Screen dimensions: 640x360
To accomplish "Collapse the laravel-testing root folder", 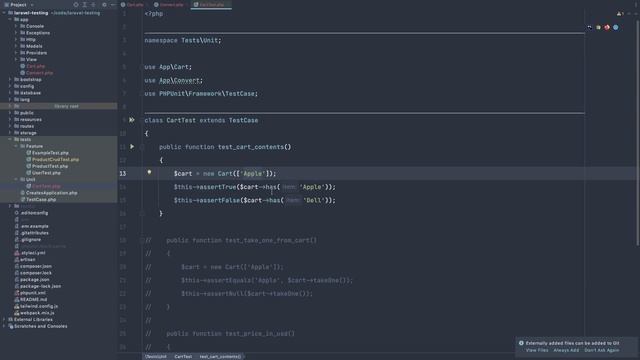I will [x=4, y=13].
